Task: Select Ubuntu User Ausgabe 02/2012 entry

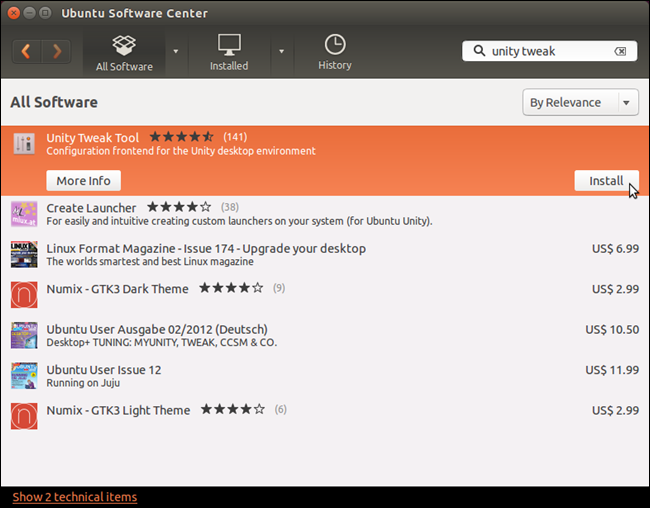Action: (x=325, y=335)
